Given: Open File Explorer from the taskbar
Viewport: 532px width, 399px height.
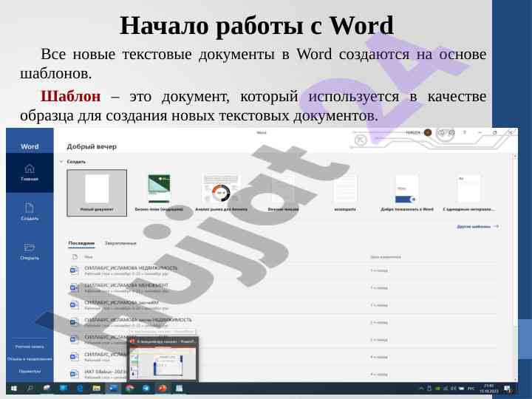Looking at the screenshot, I should coord(96,388).
